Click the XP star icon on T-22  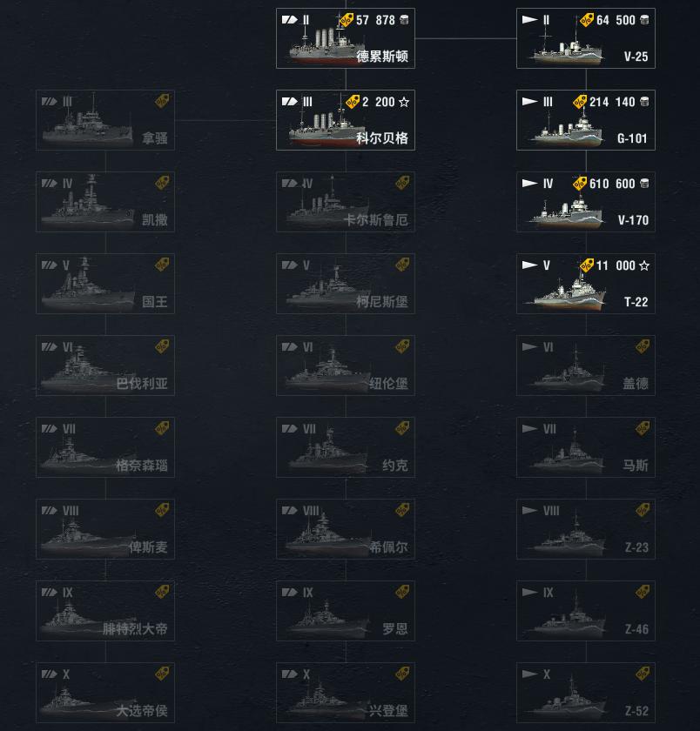click(x=644, y=265)
